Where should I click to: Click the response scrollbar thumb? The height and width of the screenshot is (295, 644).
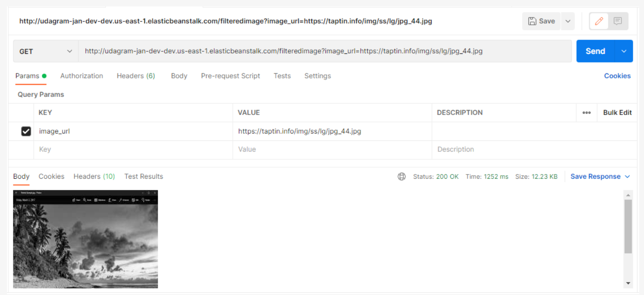(x=628, y=227)
